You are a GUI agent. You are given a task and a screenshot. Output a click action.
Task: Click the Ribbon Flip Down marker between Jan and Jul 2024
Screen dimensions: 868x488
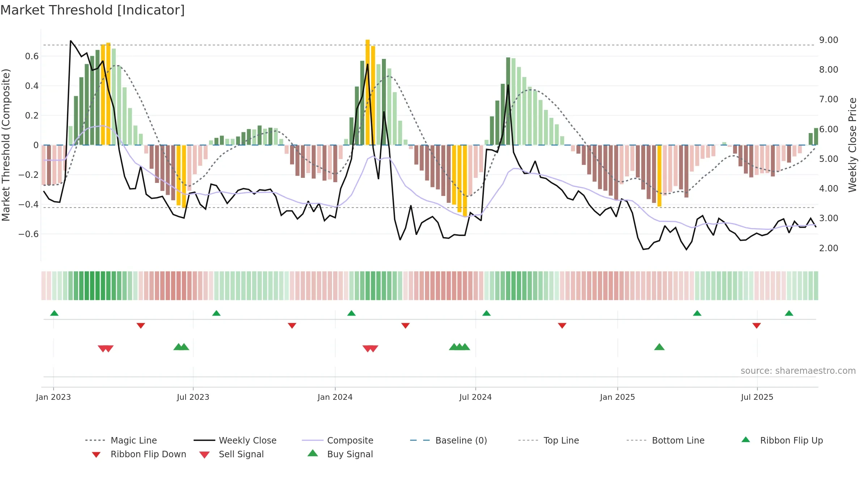(x=405, y=326)
